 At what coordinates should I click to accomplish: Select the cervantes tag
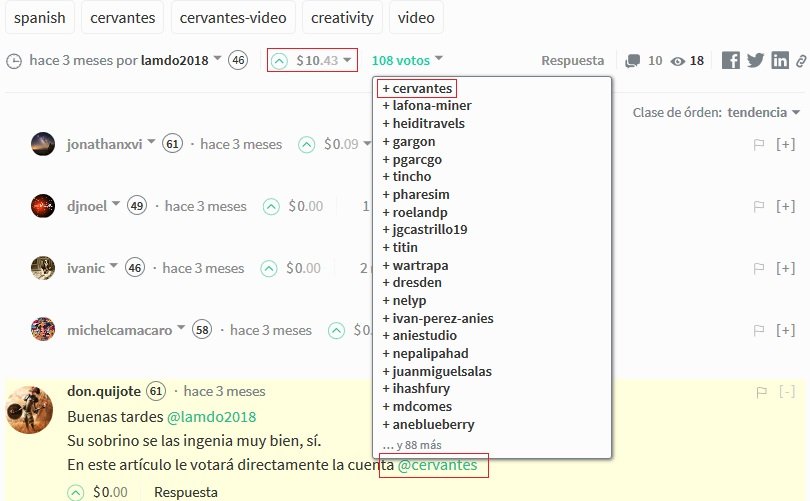122,18
